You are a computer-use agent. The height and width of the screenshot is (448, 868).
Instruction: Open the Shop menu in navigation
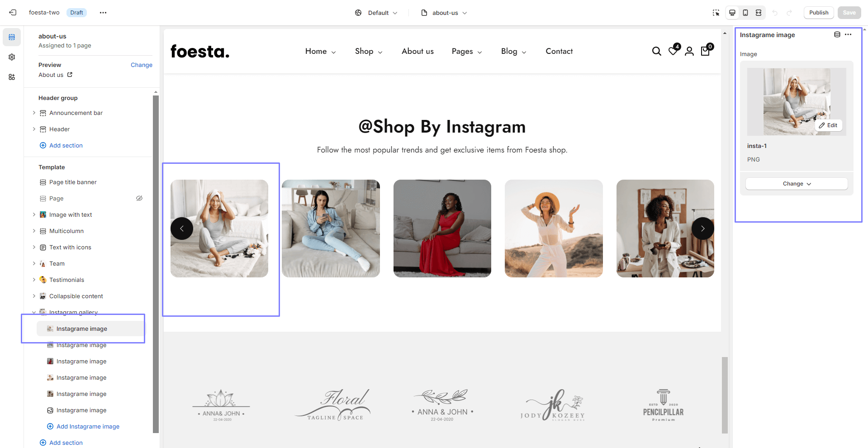368,52
